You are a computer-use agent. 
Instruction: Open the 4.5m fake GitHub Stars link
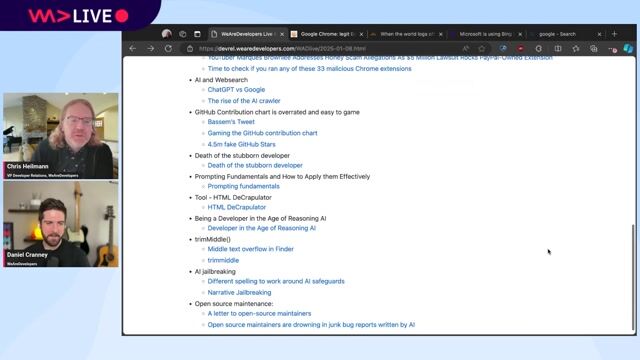pos(242,144)
